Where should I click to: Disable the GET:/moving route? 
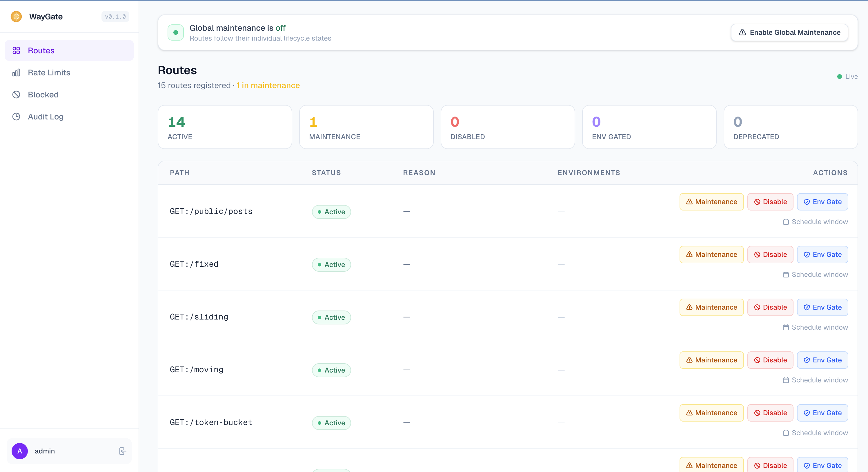coord(770,360)
